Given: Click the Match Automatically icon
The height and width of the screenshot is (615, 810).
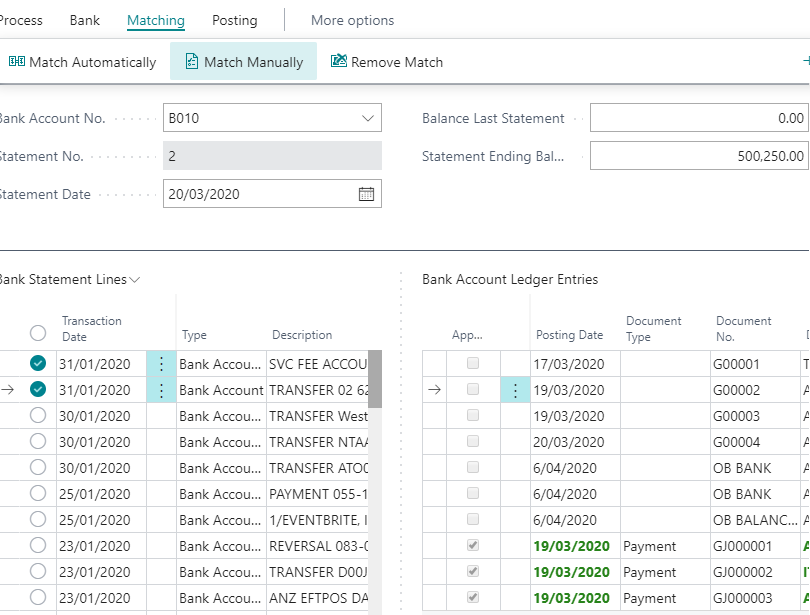Looking at the screenshot, I should 17,62.
